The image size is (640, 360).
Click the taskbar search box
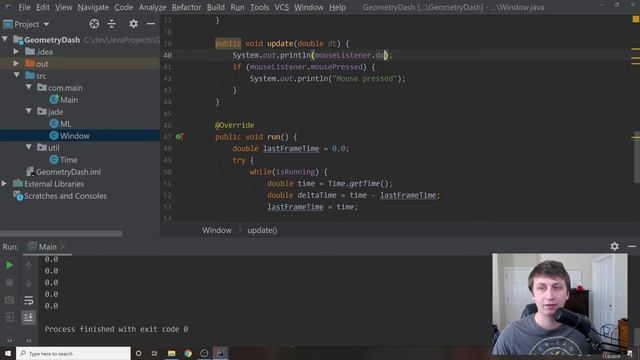tap(73, 353)
